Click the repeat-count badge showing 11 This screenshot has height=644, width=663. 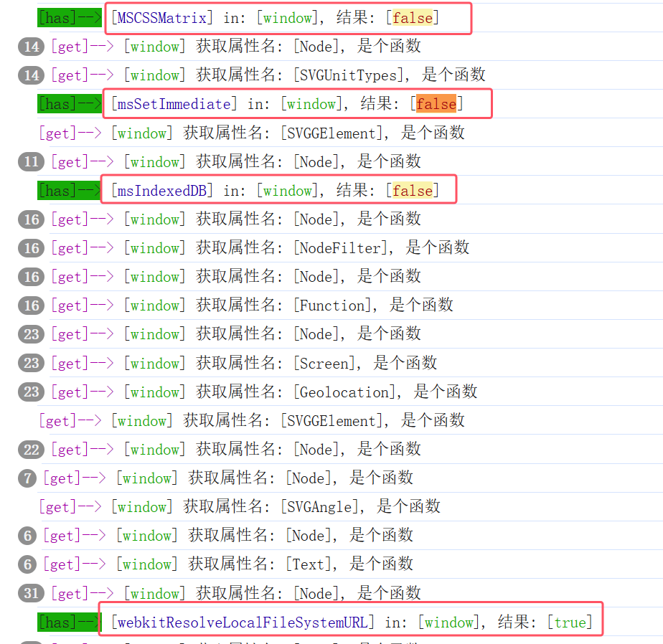pyautogui.click(x=31, y=162)
